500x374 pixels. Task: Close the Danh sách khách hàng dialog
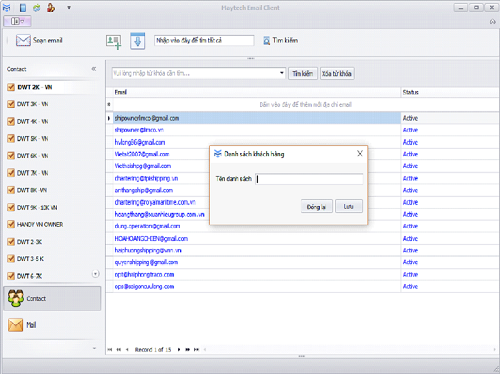pos(360,154)
